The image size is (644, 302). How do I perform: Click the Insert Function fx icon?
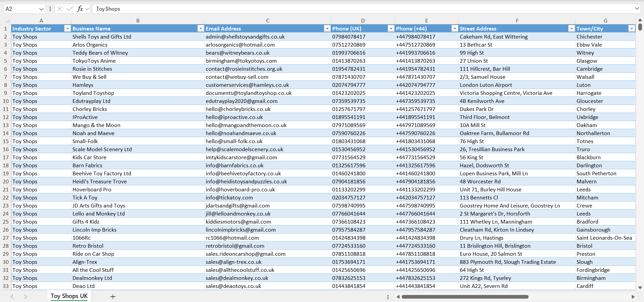tap(80, 9)
